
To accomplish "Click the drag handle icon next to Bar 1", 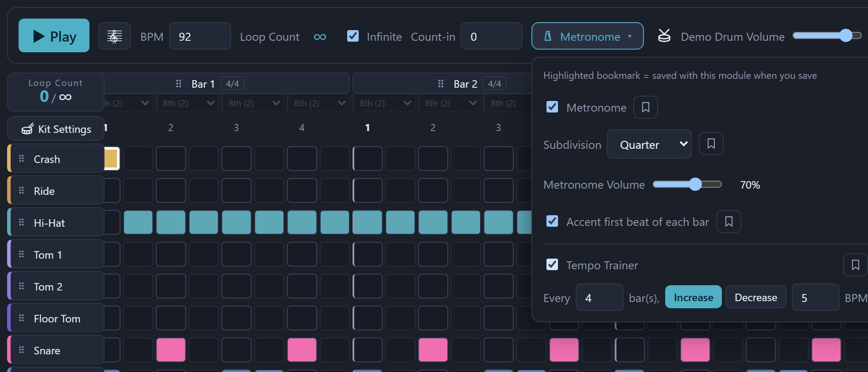I will 178,84.
